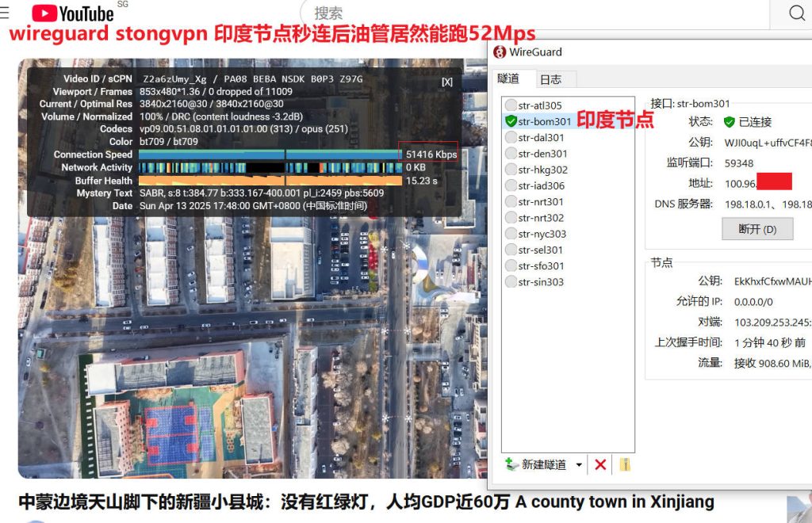Click the public key WJI0uqL+uffvCF4F
The width and height of the screenshot is (812, 523).
[x=768, y=143]
